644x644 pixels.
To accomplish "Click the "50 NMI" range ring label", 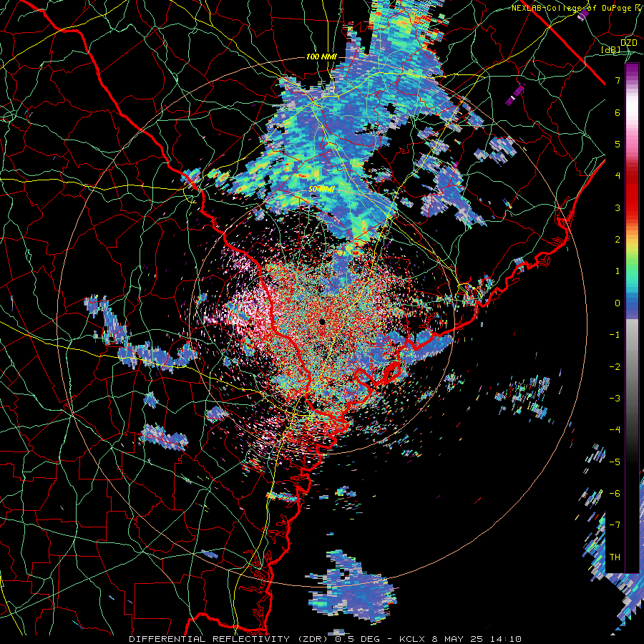I will (x=321, y=190).
